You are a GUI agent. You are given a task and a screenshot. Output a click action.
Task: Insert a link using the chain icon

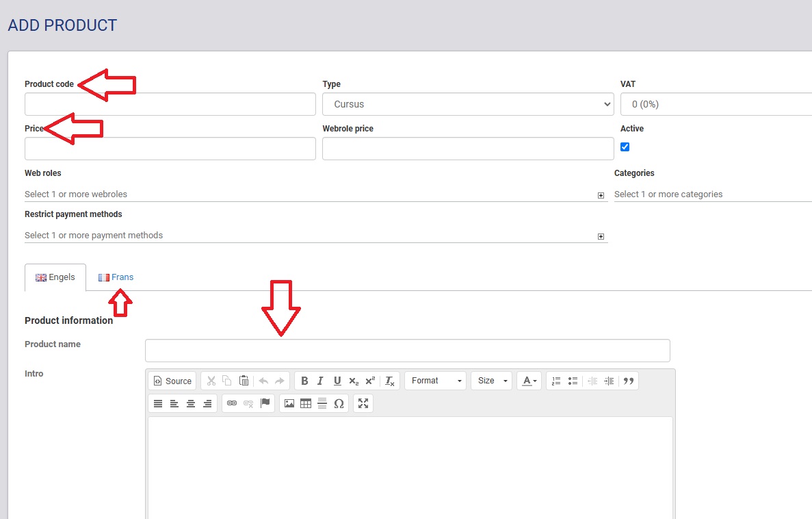point(232,403)
